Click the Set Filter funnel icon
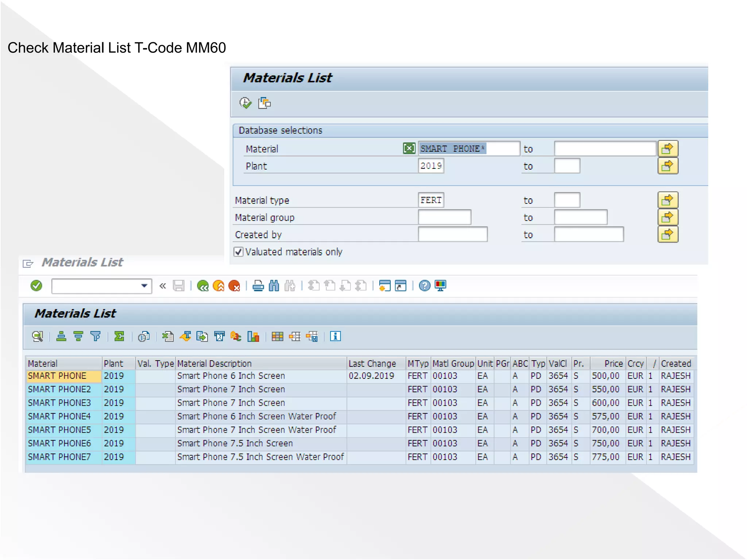 click(95, 337)
